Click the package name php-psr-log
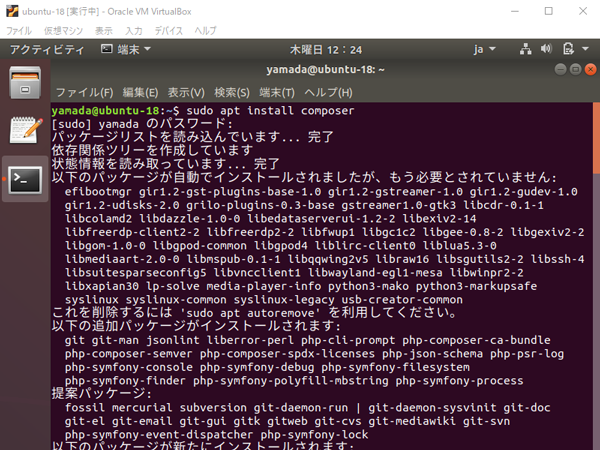 coord(527,354)
